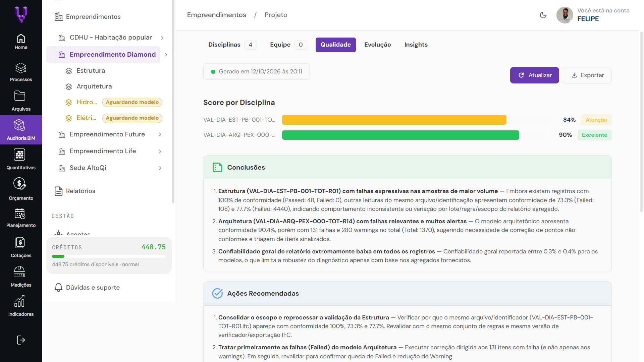This screenshot has height=362, width=644.
Task: Click the Exportar button
Action: pos(587,75)
